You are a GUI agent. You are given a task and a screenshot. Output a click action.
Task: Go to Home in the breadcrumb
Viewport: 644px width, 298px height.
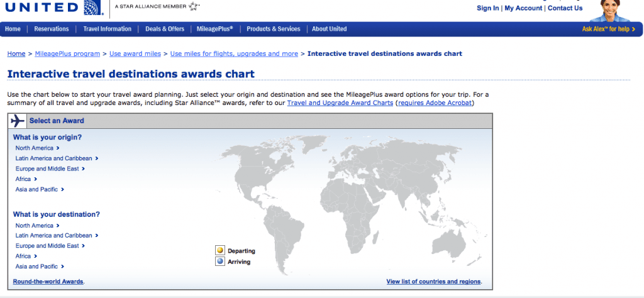pos(16,54)
